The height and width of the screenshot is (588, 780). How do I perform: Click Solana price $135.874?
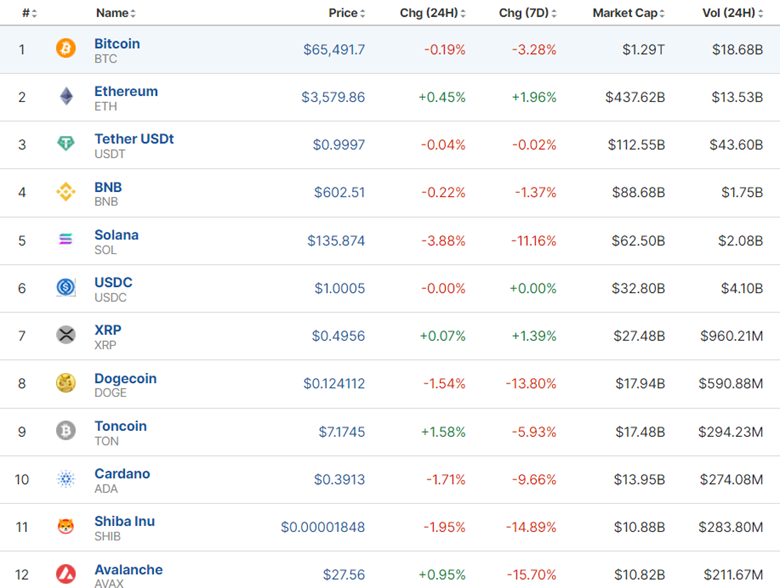click(336, 241)
